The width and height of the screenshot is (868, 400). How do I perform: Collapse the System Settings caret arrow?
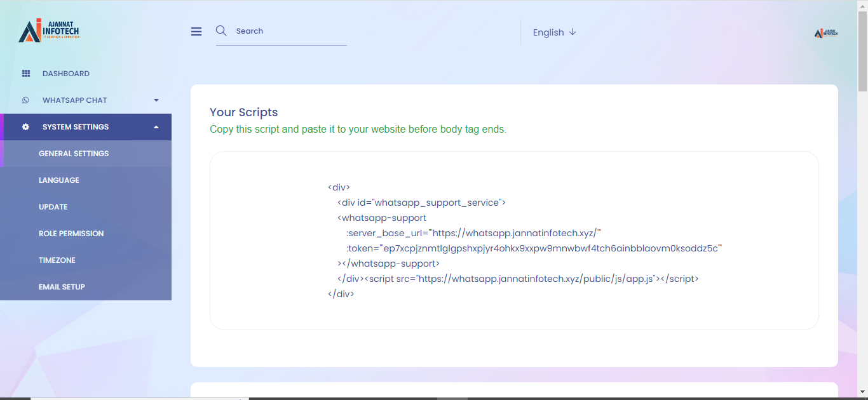[x=156, y=127]
